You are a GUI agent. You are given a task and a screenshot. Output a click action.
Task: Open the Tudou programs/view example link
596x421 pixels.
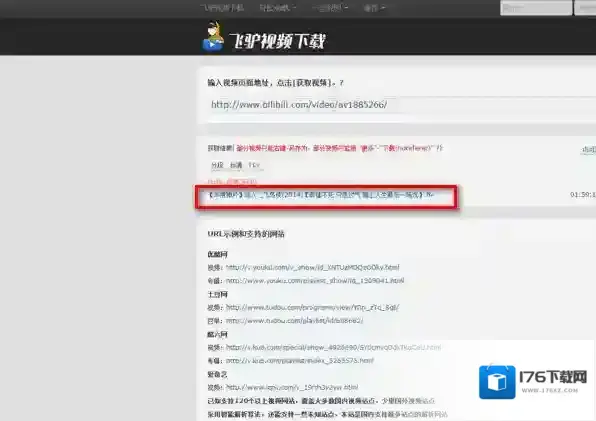tap(312, 307)
